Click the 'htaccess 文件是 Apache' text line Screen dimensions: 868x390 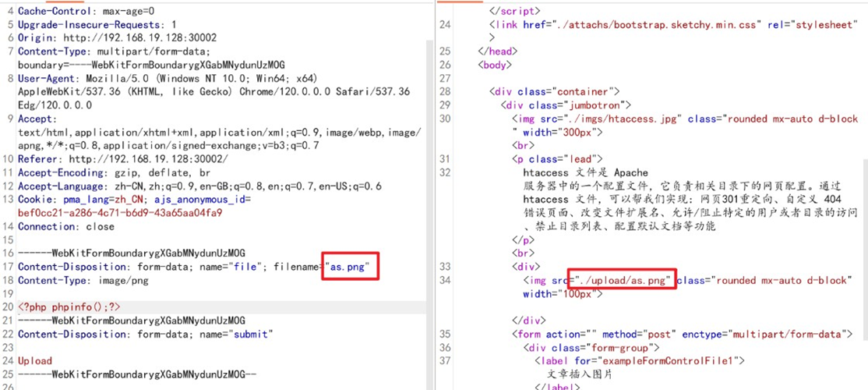tap(585, 172)
